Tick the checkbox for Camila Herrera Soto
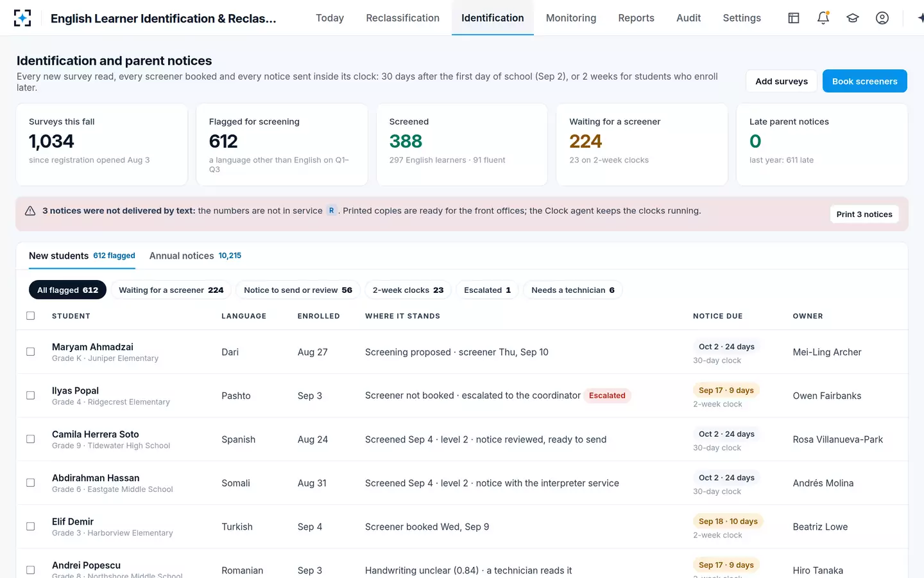This screenshot has height=578, width=924. pos(31,439)
